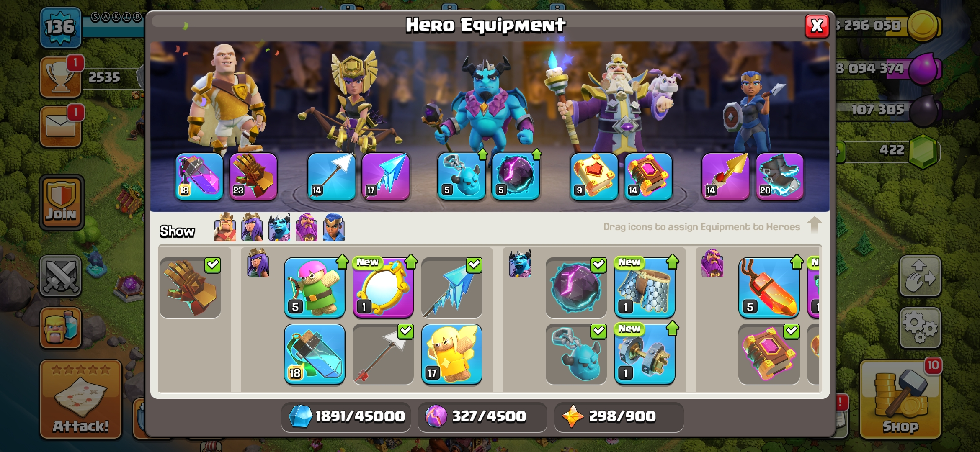Filter equipment by Barbarian King

tap(225, 227)
